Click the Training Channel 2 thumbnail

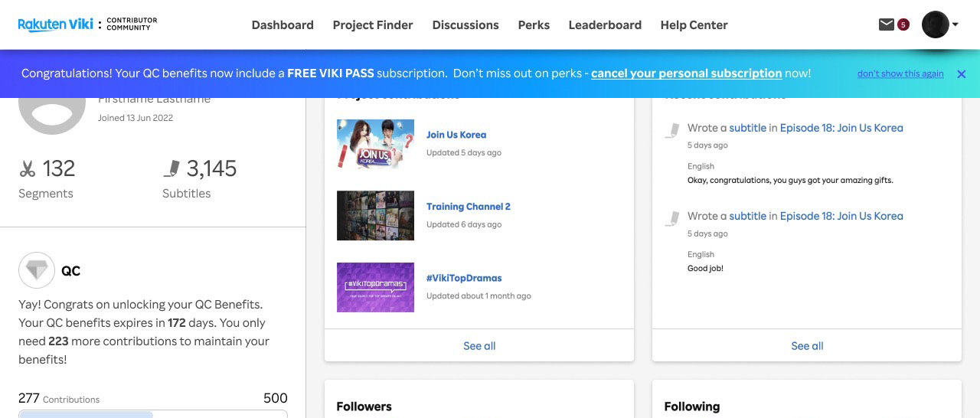click(375, 215)
